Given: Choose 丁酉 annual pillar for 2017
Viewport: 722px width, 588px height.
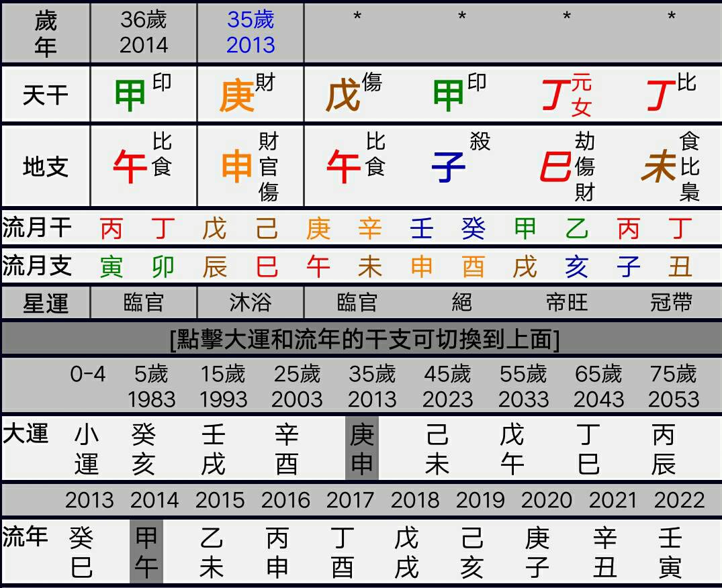Looking at the screenshot, I should click(x=343, y=552).
